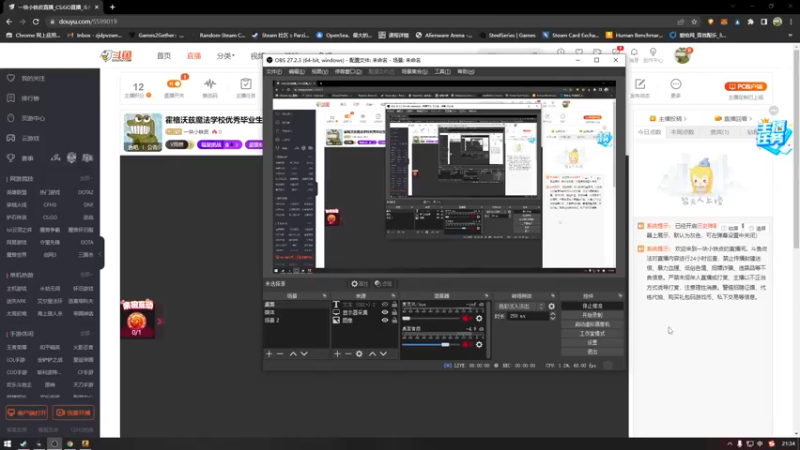This screenshot has height=450, width=800.
Task: Collapse the Douyu left sidebar with the edge handle
Action: (x=101, y=254)
